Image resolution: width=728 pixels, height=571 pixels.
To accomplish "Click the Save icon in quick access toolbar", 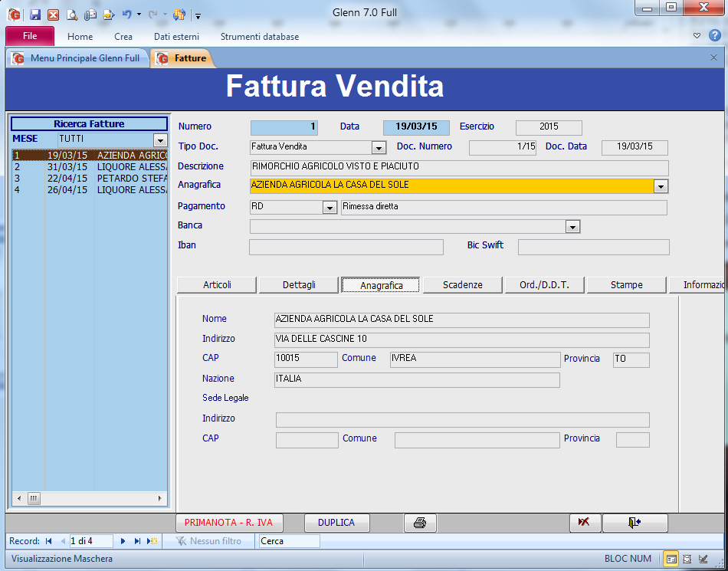I will 34,15.
